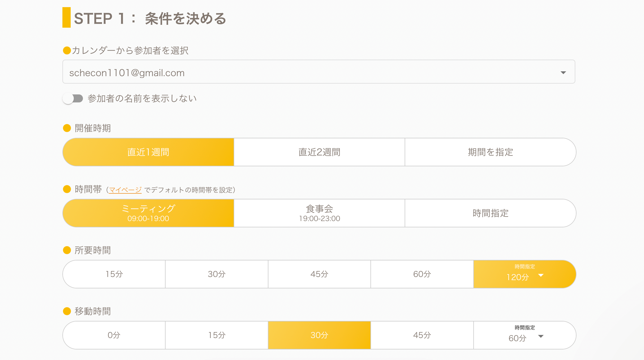Select ミーティング 09:00-19:00 time slot
The height and width of the screenshot is (360, 644).
148,213
